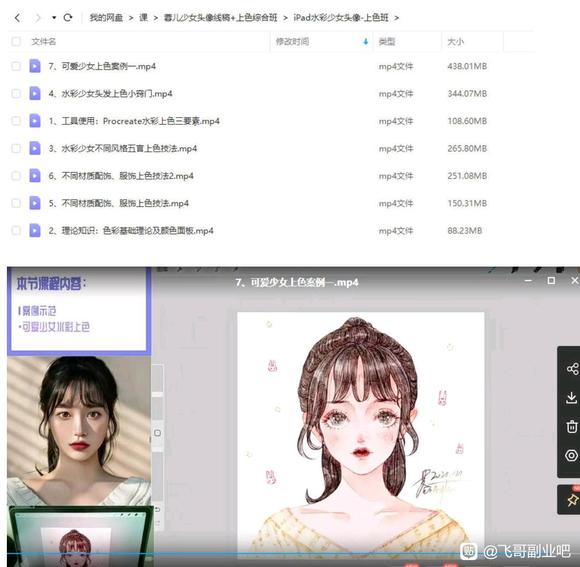Refresh the folder listing

click(68, 17)
